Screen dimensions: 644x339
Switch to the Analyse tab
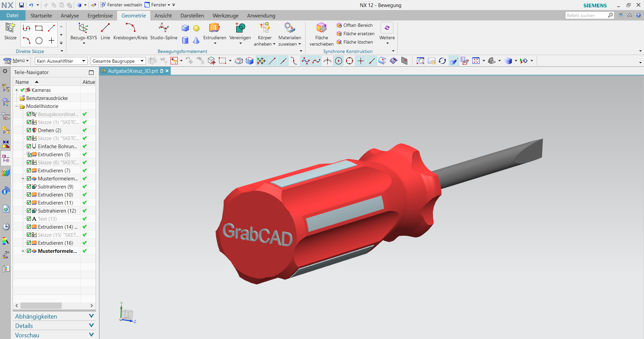point(70,15)
